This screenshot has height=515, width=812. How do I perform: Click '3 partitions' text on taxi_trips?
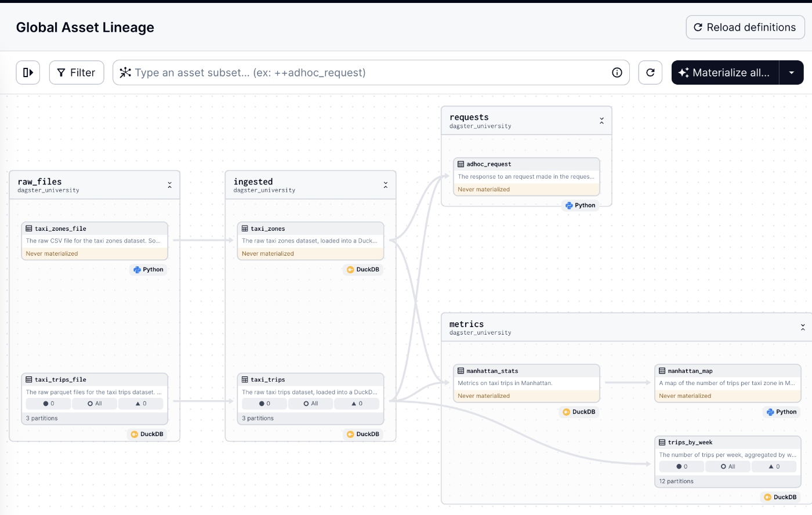pyautogui.click(x=258, y=418)
